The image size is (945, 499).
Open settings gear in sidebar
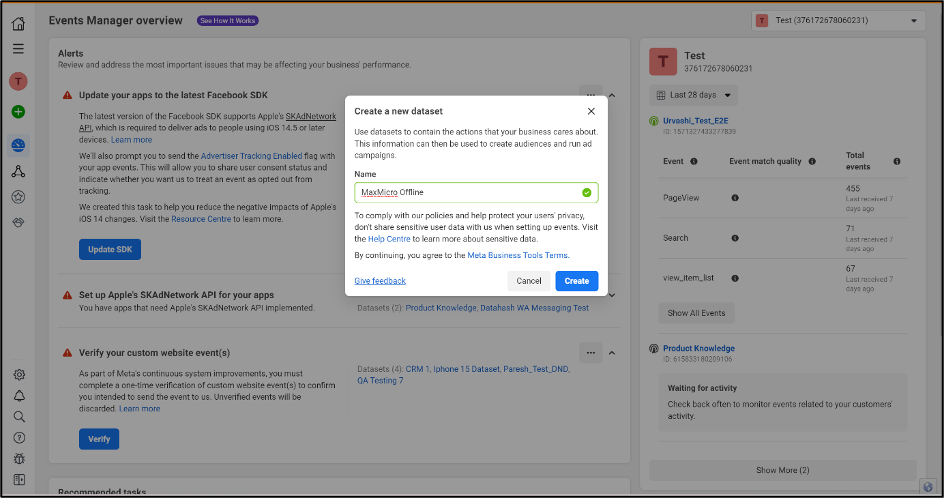[x=19, y=375]
